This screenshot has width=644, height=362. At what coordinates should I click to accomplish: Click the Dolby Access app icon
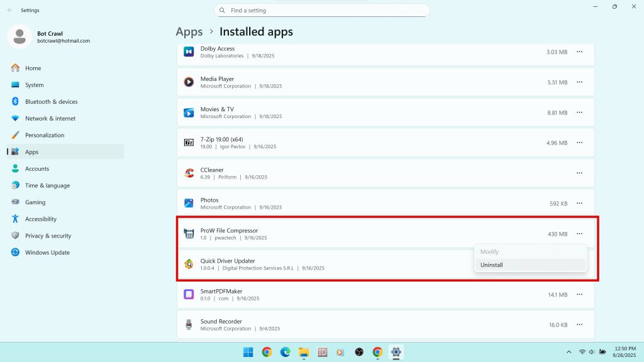(x=189, y=52)
